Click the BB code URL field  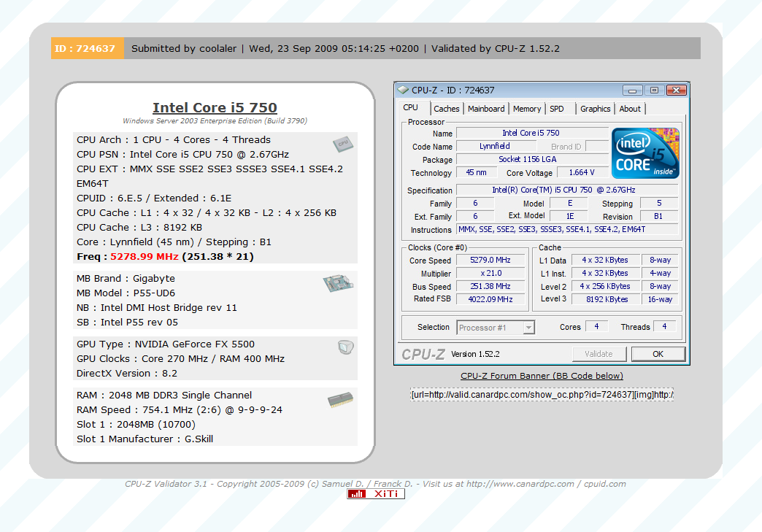tap(542, 395)
